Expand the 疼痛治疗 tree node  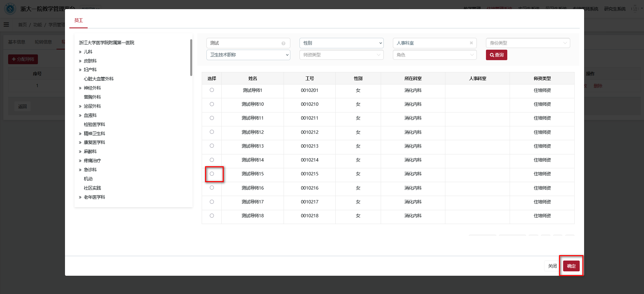coord(80,161)
